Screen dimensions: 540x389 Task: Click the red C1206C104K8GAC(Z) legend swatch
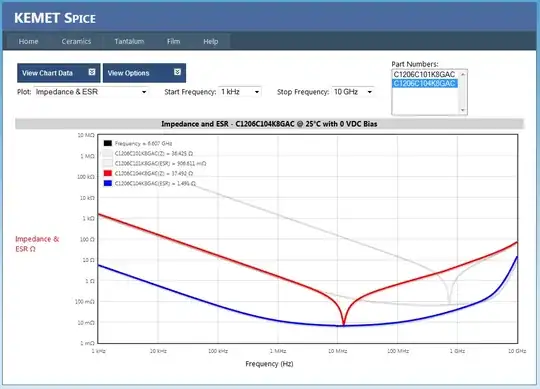pos(108,173)
